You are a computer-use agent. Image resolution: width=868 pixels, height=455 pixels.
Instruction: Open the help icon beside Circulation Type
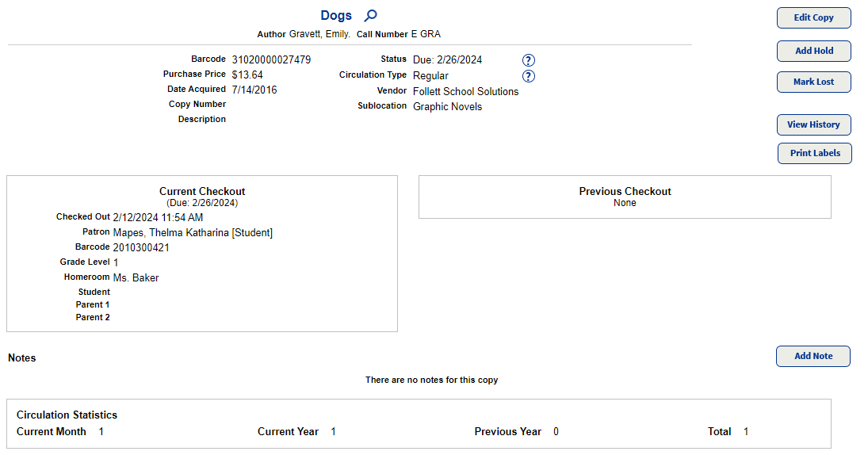click(529, 76)
